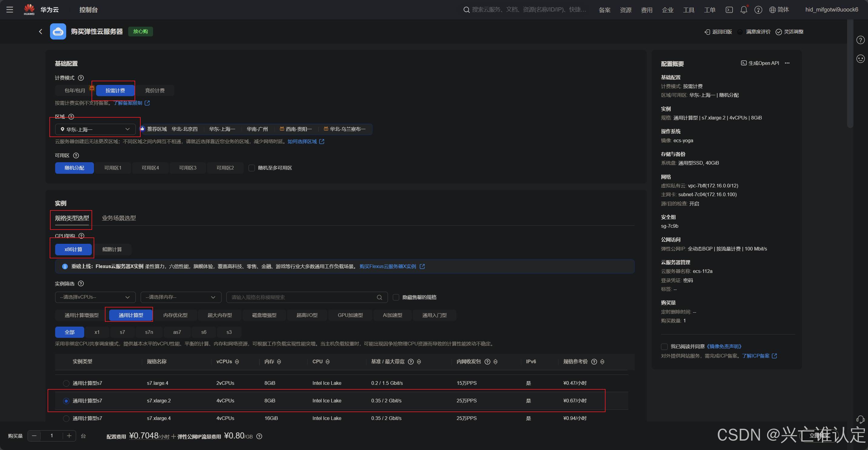Open the hamburger navigation menu
The width and height of the screenshot is (868, 450).
pyautogui.click(x=10, y=10)
